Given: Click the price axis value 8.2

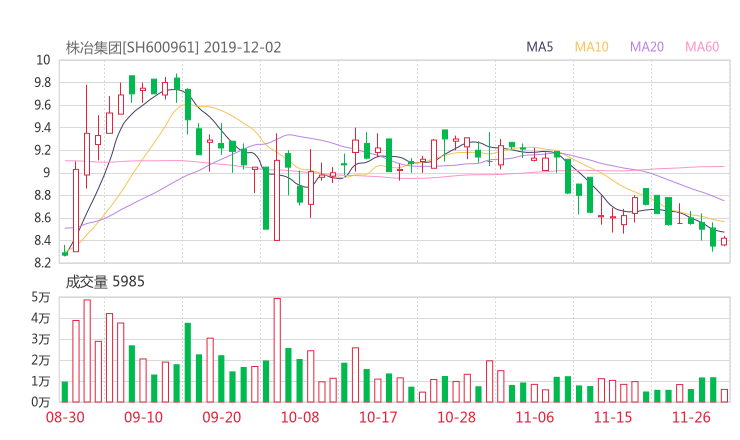Looking at the screenshot, I should (42, 263).
